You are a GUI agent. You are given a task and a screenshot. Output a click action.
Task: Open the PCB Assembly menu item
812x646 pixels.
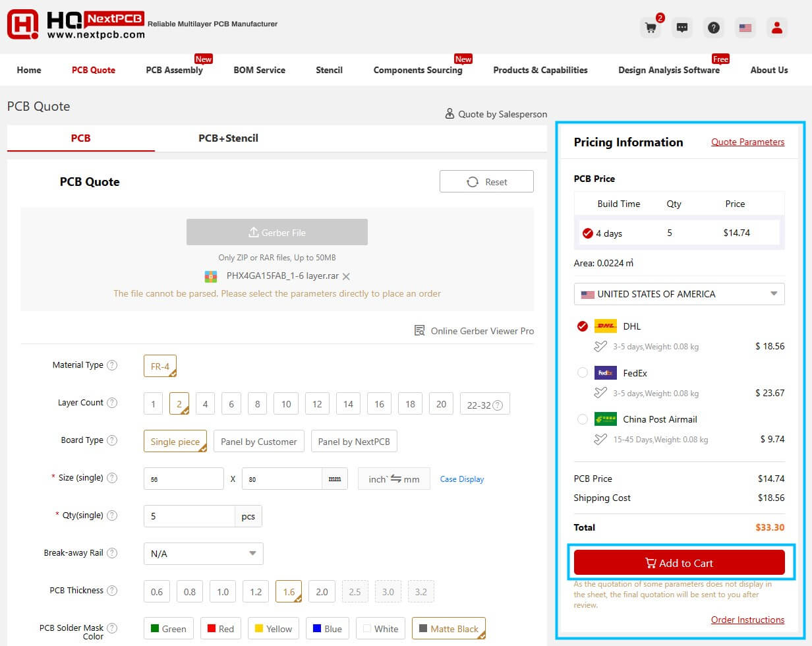tap(174, 70)
